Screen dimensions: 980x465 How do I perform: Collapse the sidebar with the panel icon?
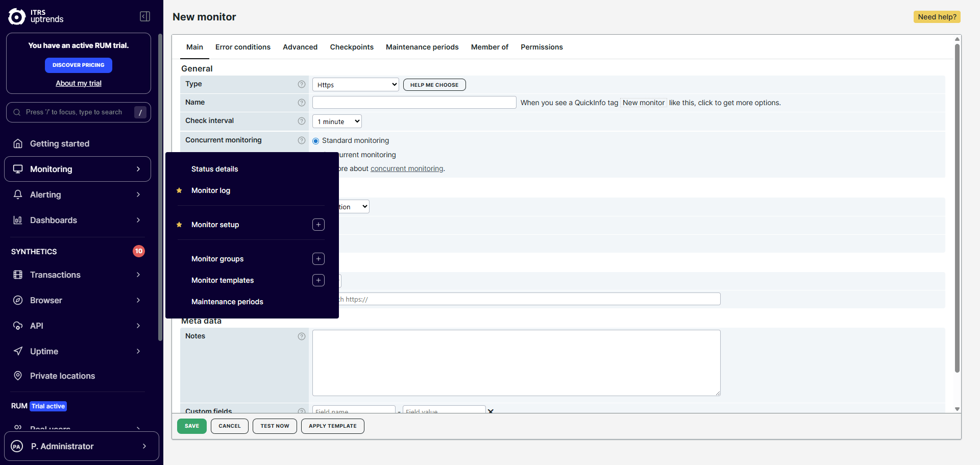tap(145, 16)
